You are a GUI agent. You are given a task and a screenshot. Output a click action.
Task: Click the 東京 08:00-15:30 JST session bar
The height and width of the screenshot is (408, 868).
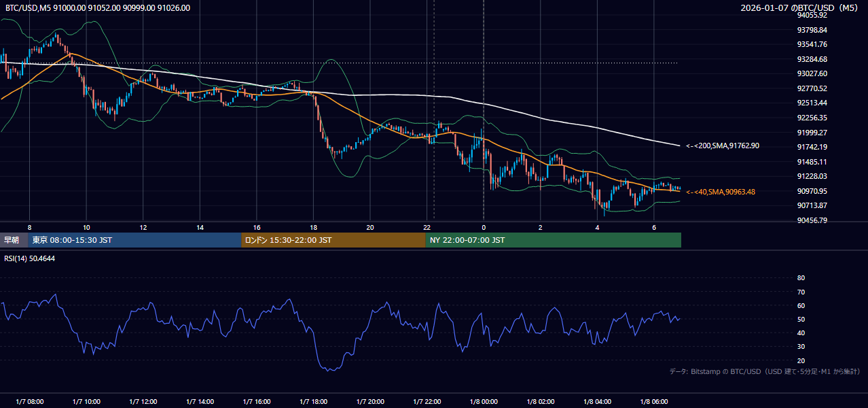(135, 240)
